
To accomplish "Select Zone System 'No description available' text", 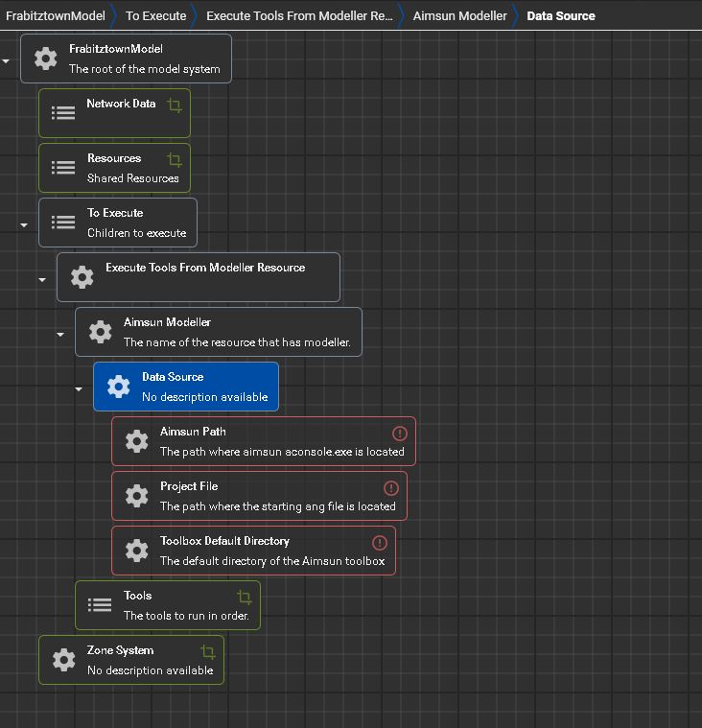I will pyautogui.click(x=150, y=670).
